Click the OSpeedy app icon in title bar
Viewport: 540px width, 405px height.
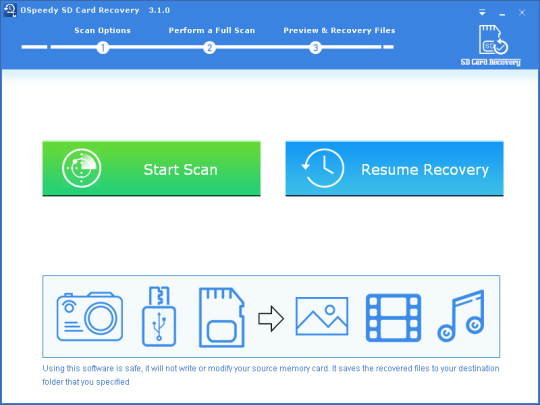click(x=10, y=10)
